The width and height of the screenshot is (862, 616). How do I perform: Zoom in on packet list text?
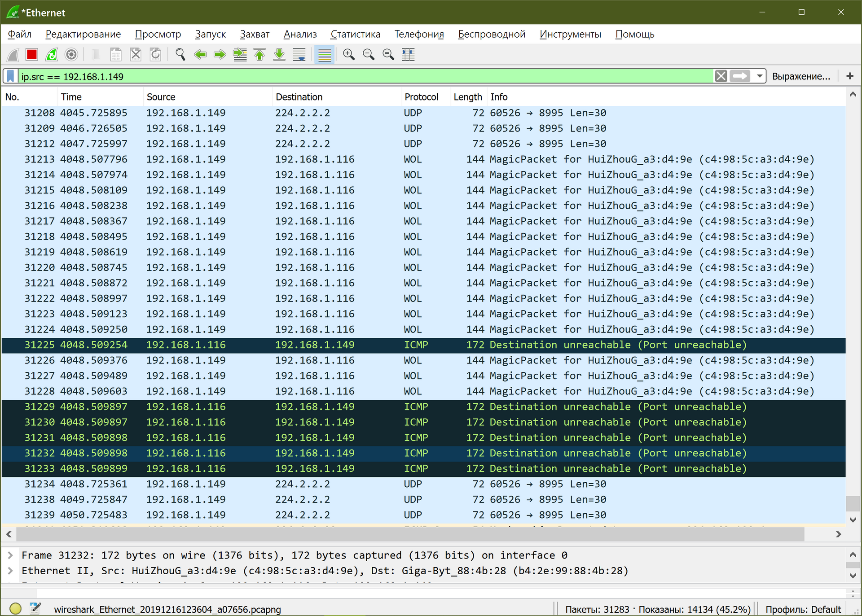[x=349, y=55]
